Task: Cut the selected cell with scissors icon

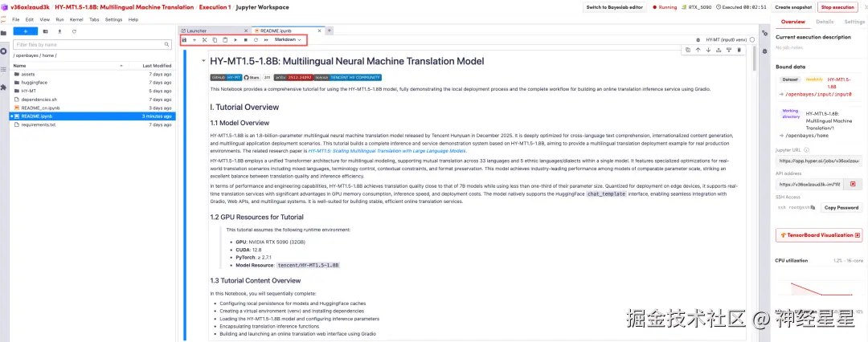Action: pyautogui.click(x=204, y=40)
